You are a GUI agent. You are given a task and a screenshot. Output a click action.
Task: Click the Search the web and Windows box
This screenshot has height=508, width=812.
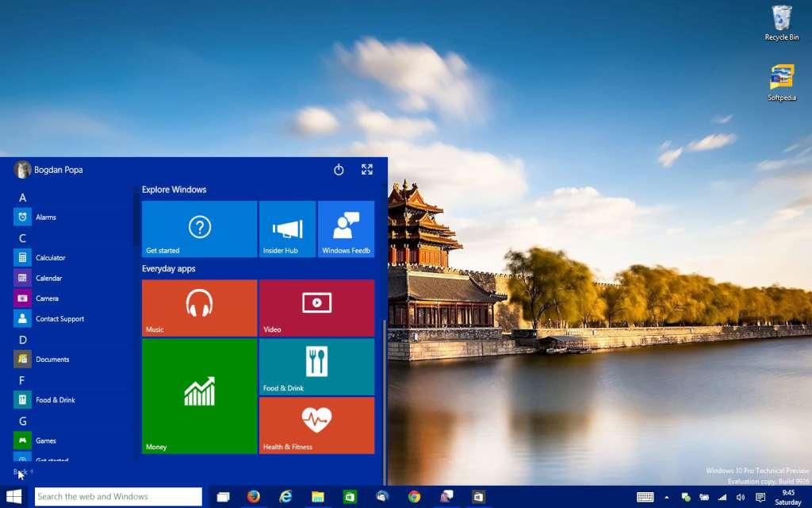pyautogui.click(x=118, y=497)
